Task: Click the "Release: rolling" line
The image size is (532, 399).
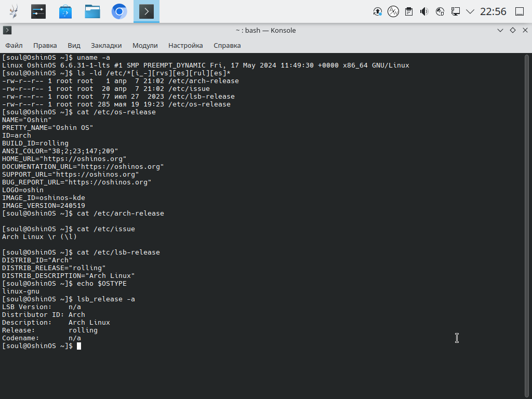Action: click(x=50, y=331)
